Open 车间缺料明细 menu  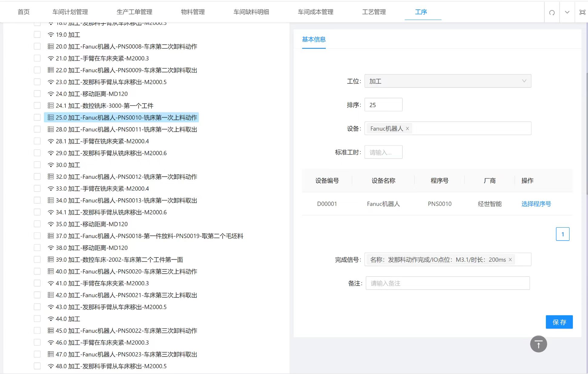coord(251,12)
